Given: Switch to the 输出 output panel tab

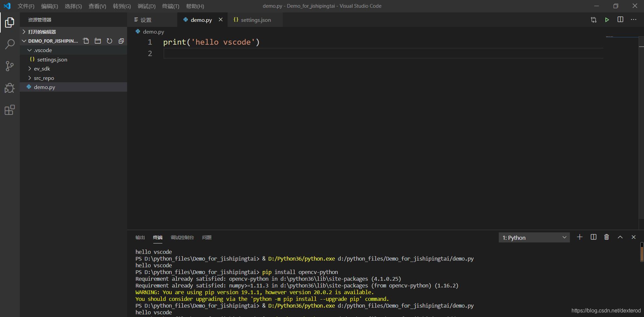Looking at the screenshot, I should 140,237.
